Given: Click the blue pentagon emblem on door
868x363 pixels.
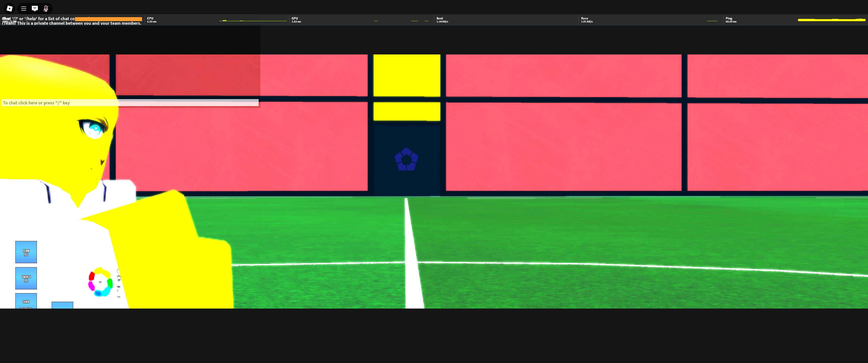Looking at the screenshot, I should 406,159.
